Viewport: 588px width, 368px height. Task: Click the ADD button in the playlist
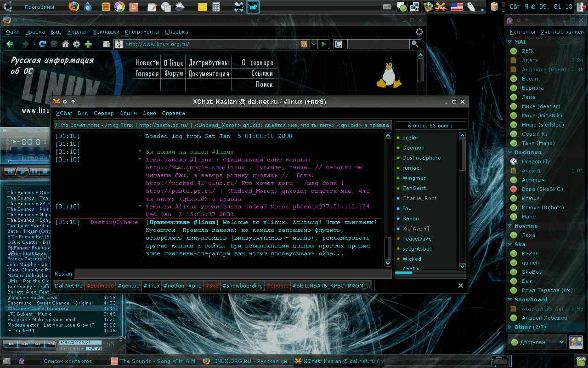(x=11, y=344)
